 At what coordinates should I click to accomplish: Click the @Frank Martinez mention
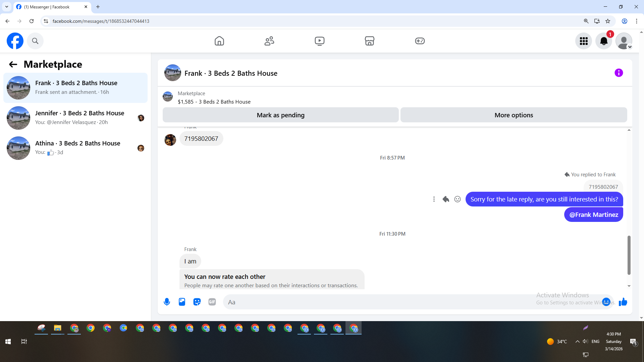click(594, 215)
